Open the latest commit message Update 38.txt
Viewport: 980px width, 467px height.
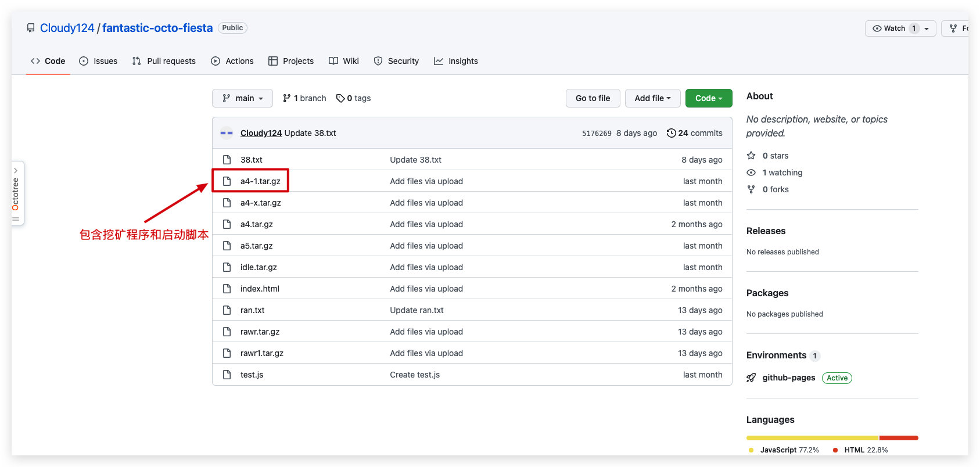click(310, 133)
